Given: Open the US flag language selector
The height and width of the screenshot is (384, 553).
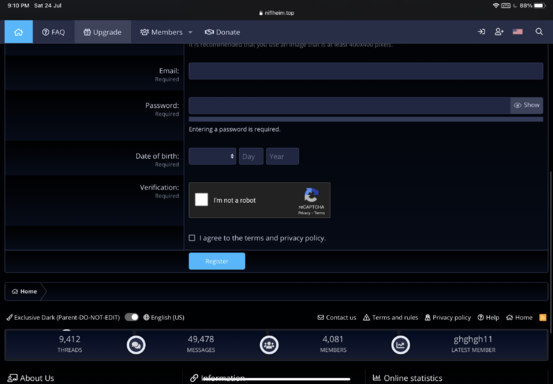Looking at the screenshot, I should click(x=517, y=32).
